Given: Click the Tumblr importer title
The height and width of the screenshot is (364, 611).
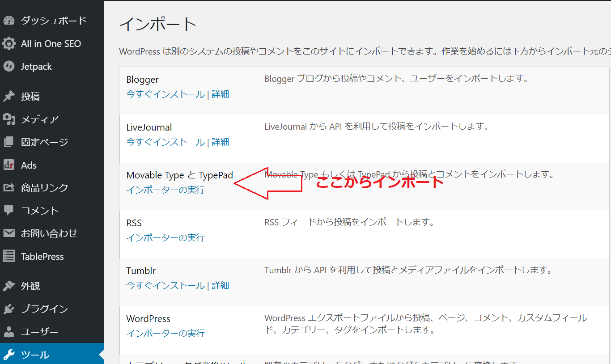Looking at the screenshot, I should [x=141, y=271].
